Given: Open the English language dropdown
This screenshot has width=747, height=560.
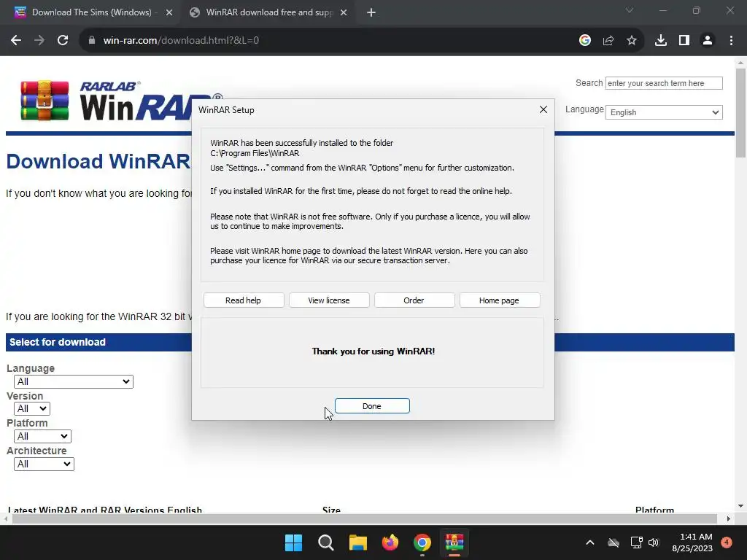Looking at the screenshot, I should pos(664,112).
